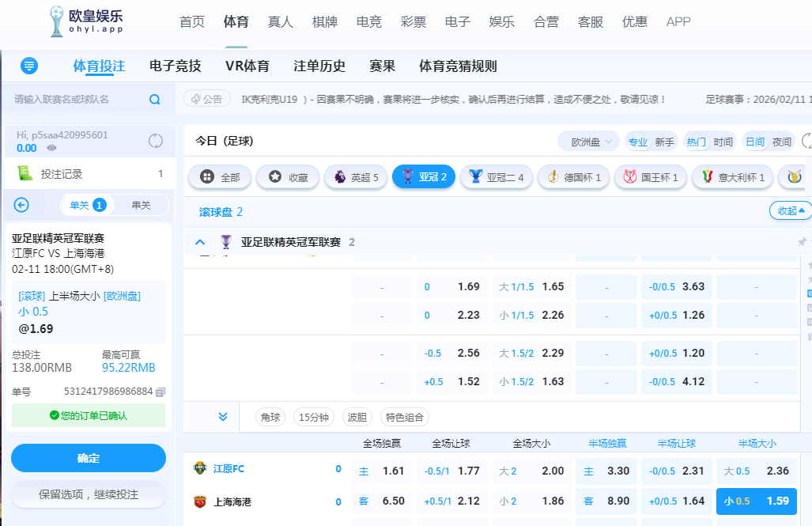Open the betting record (投注记录) icon
Image resolution: width=812 pixels, height=526 pixels.
pos(25,173)
